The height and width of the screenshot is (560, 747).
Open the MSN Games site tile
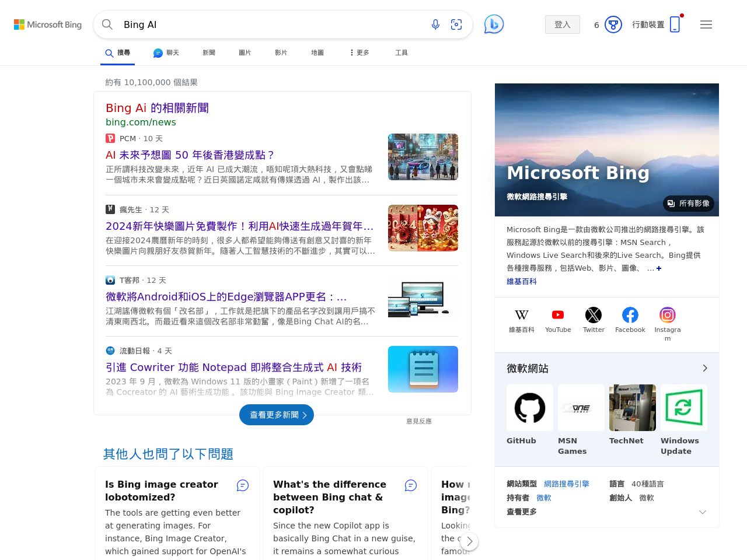click(581, 420)
